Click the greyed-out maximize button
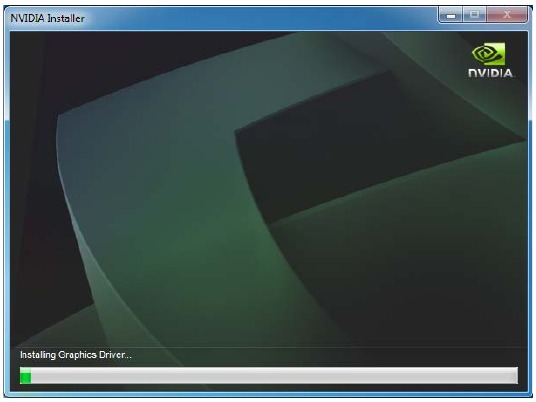This screenshot has width=536, height=402. tap(474, 15)
